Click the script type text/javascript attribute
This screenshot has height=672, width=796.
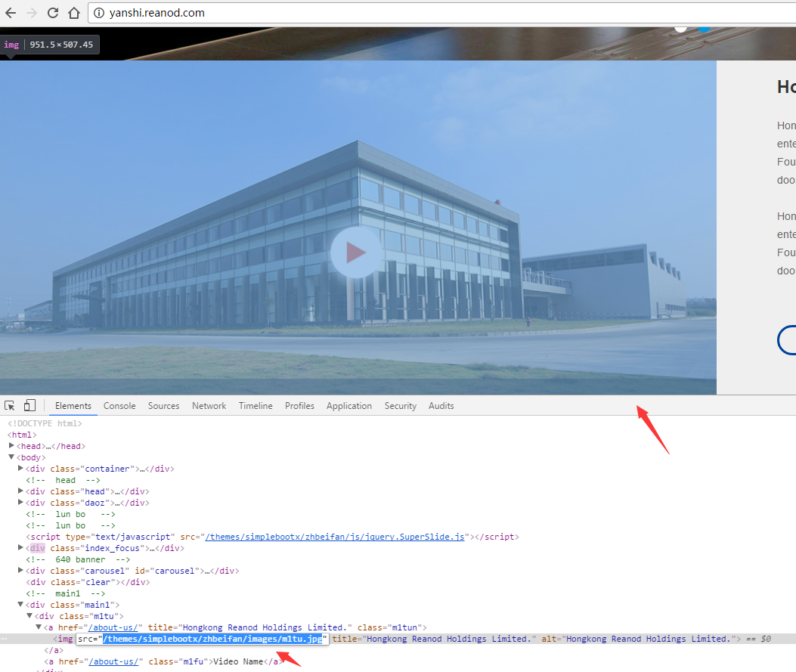[x=120, y=537]
